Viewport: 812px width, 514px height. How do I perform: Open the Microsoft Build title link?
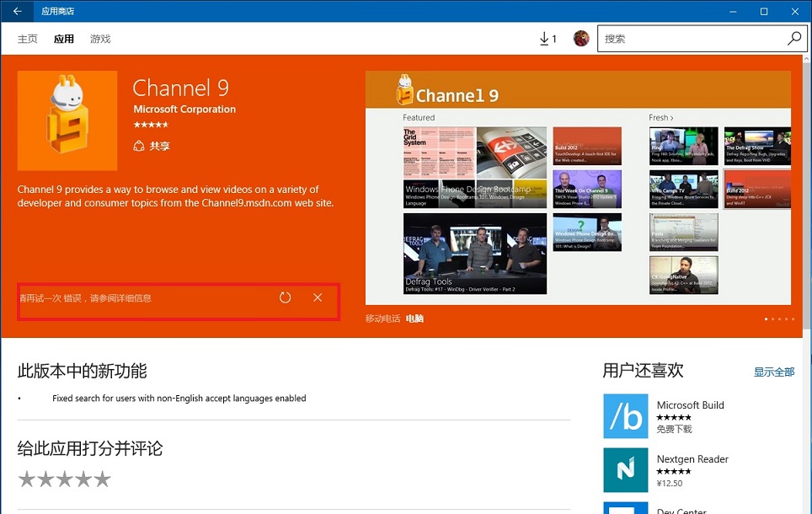click(x=691, y=404)
